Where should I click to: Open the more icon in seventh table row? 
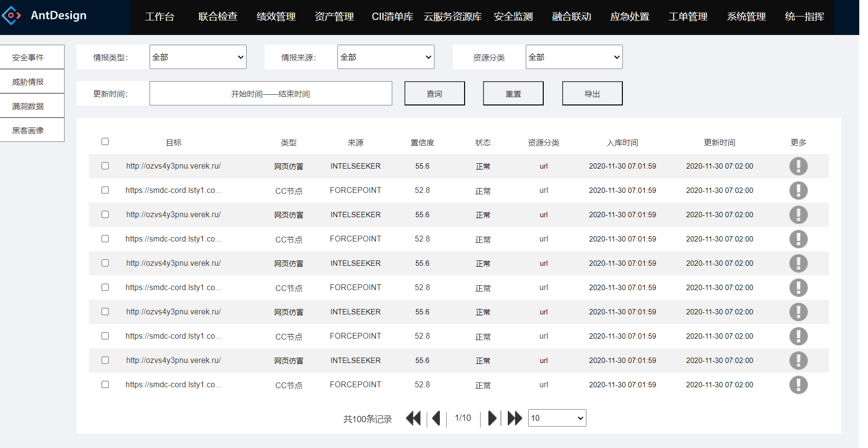tap(798, 312)
